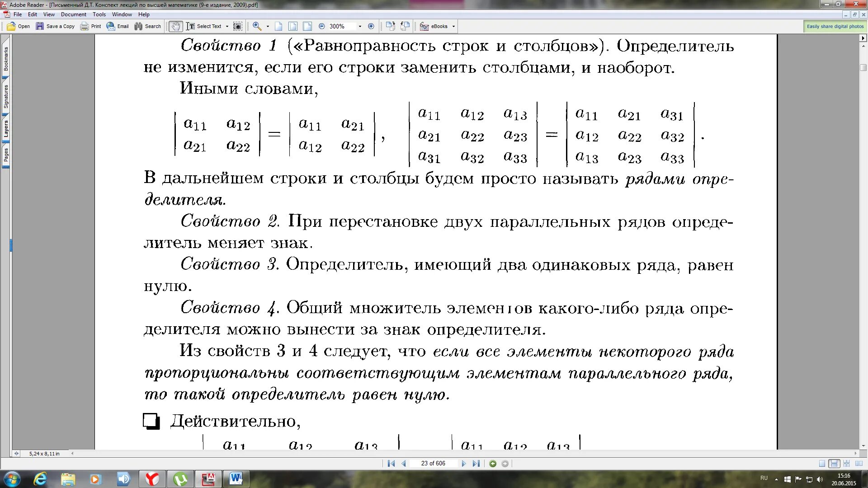868x488 pixels.
Task: Click the Zoom In magnifier tool
Action: [x=257, y=26]
